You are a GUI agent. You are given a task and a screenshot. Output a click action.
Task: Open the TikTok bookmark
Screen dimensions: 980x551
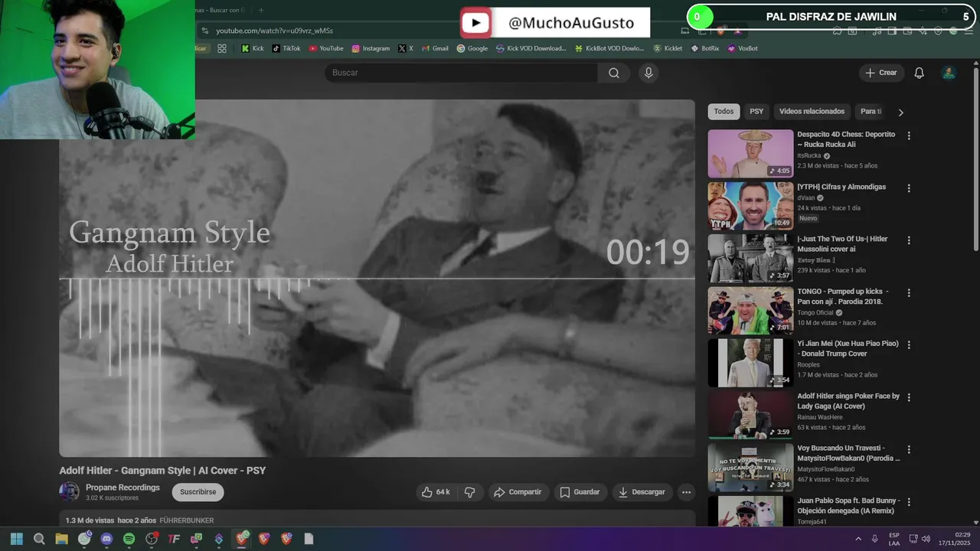click(x=286, y=48)
